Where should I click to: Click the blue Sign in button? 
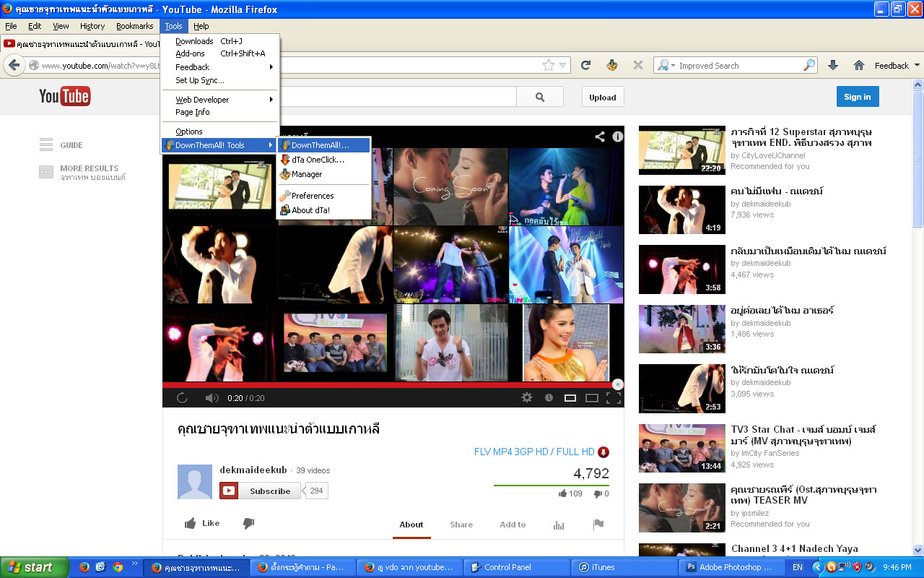click(x=857, y=97)
